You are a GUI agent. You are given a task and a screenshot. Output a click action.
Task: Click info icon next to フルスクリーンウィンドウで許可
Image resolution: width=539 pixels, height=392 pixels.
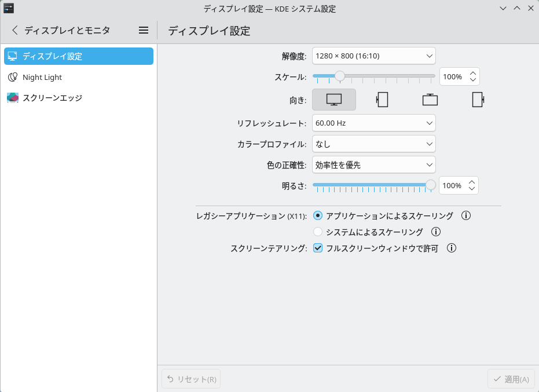[x=452, y=248]
